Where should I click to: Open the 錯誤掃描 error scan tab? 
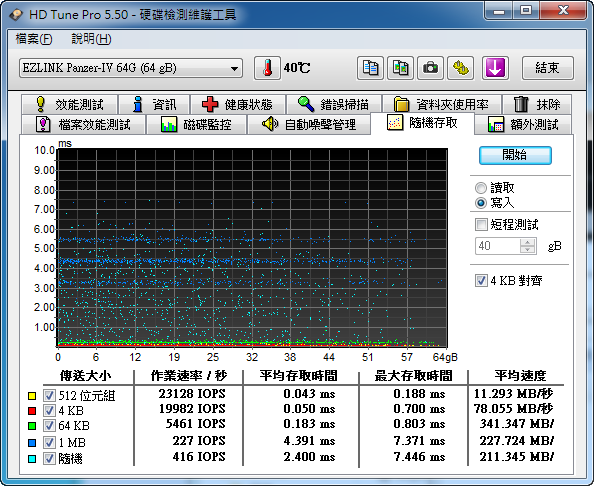click(333, 104)
